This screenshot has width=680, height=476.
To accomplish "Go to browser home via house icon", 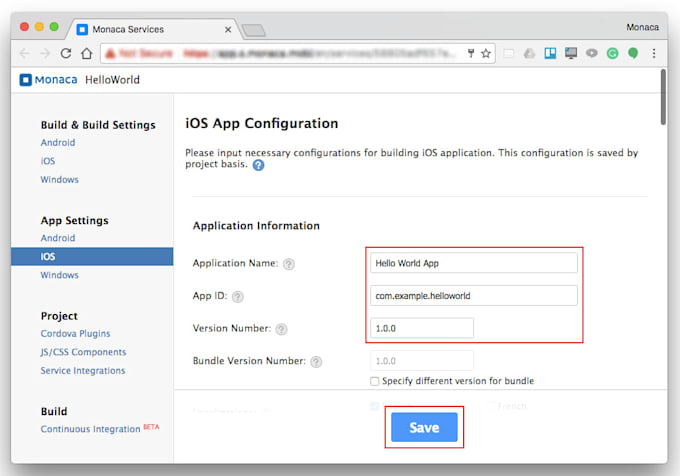I will (x=87, y=53).
